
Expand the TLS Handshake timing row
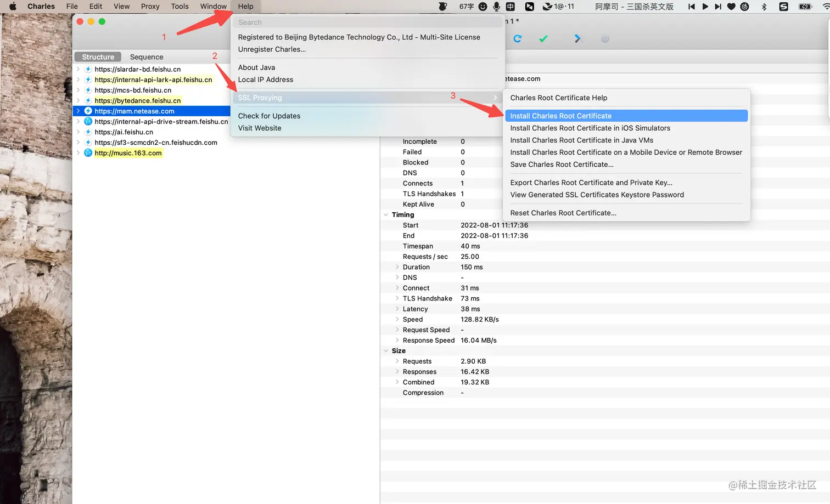coord(397,298)
